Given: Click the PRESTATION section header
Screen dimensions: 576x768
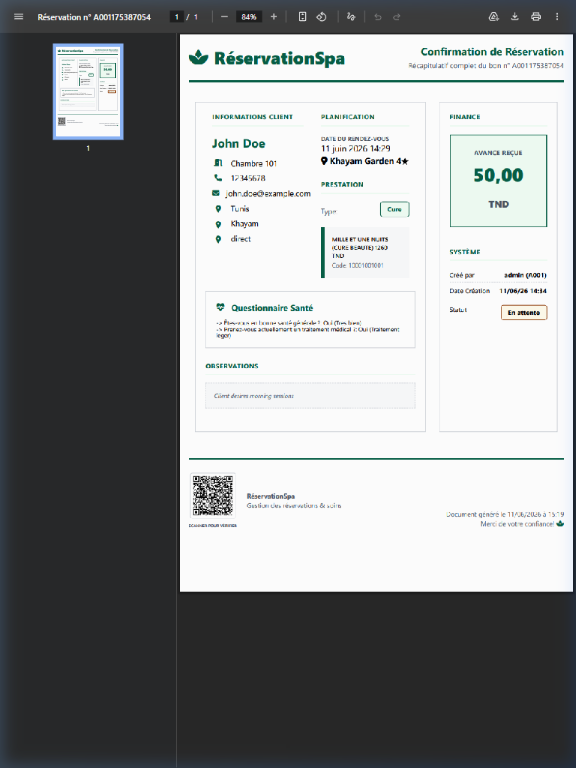Looking at the screenshot, I should coord(342,185).
